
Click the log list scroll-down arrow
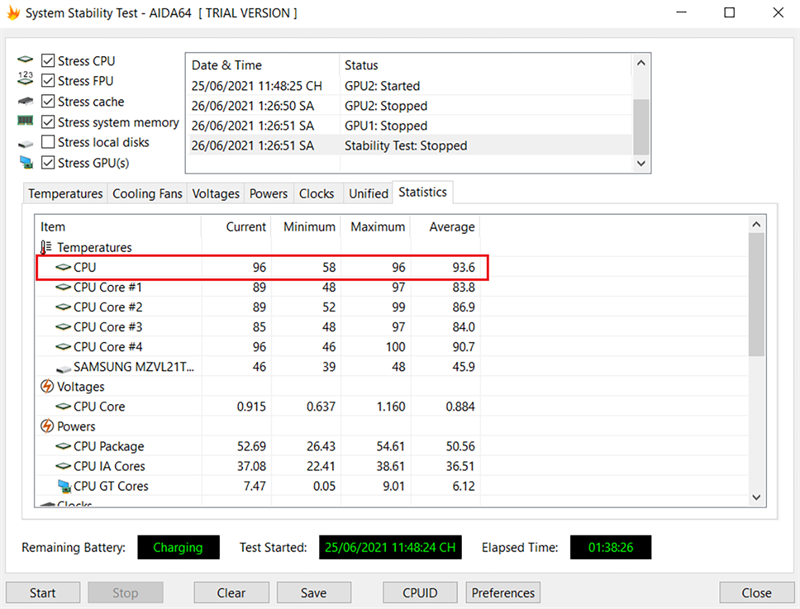click(641, 163)
